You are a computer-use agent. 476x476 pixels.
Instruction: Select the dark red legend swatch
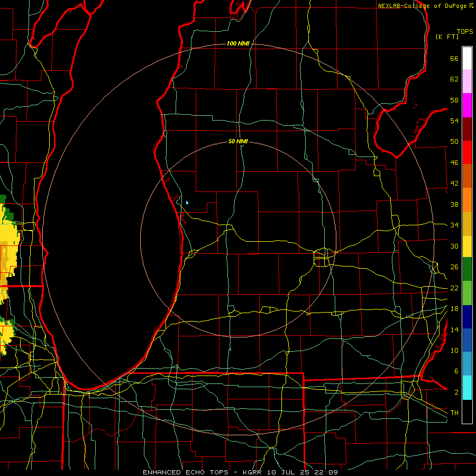[467, 129]
